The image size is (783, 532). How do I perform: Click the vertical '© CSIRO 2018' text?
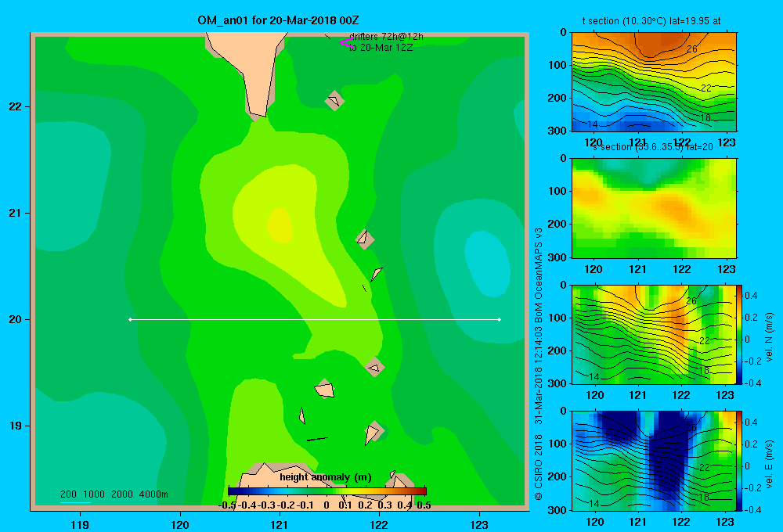539,467
